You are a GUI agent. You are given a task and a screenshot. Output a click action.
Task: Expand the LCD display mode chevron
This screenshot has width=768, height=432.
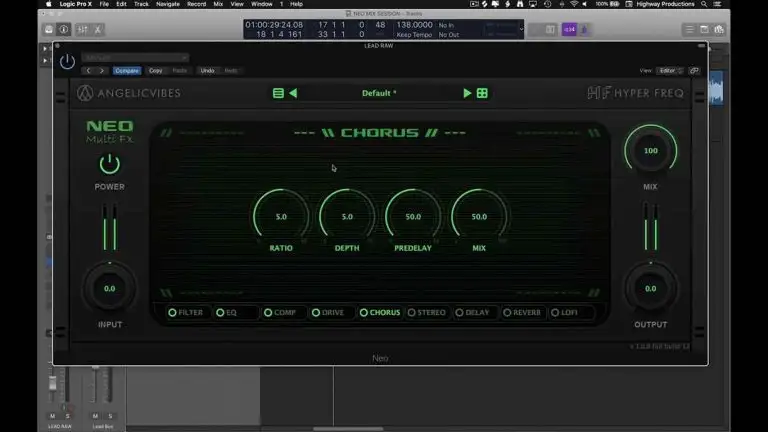click(x=521, y=29)
